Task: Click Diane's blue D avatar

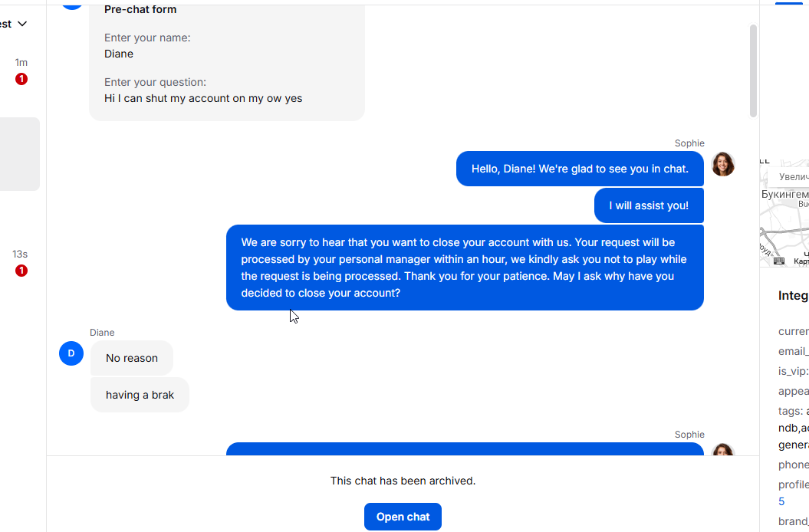Action: (x=71, y=353)
